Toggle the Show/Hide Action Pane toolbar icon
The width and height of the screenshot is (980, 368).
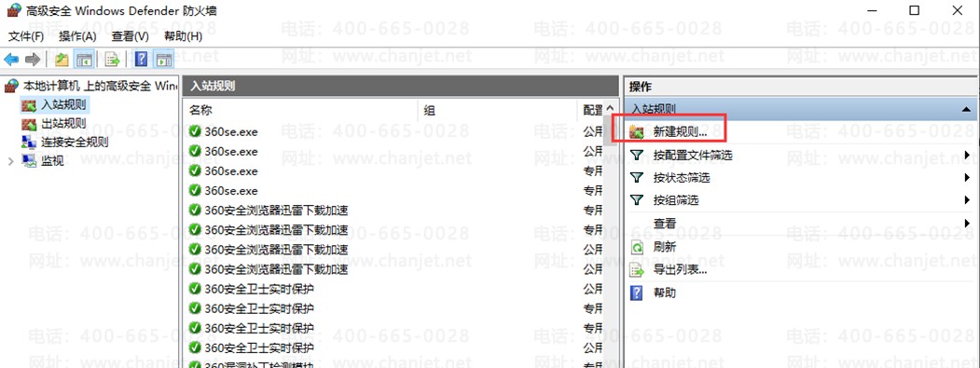coord(164,60)
